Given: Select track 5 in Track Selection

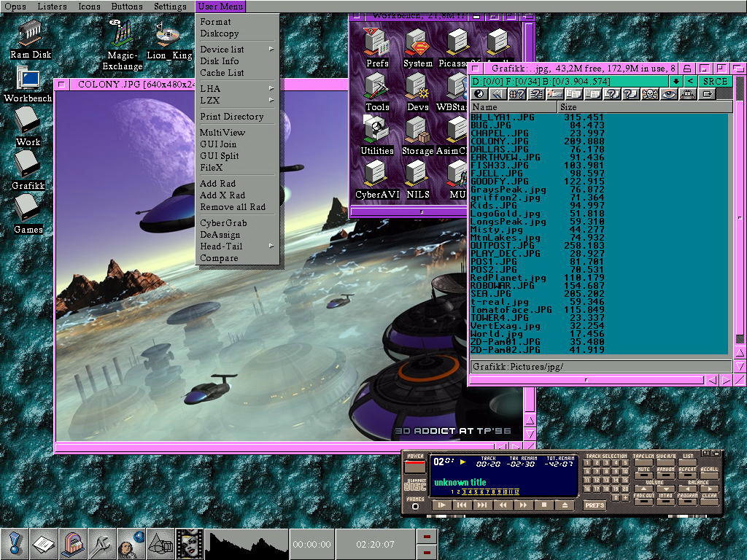Looking at the screenshot, I should 624,463.
